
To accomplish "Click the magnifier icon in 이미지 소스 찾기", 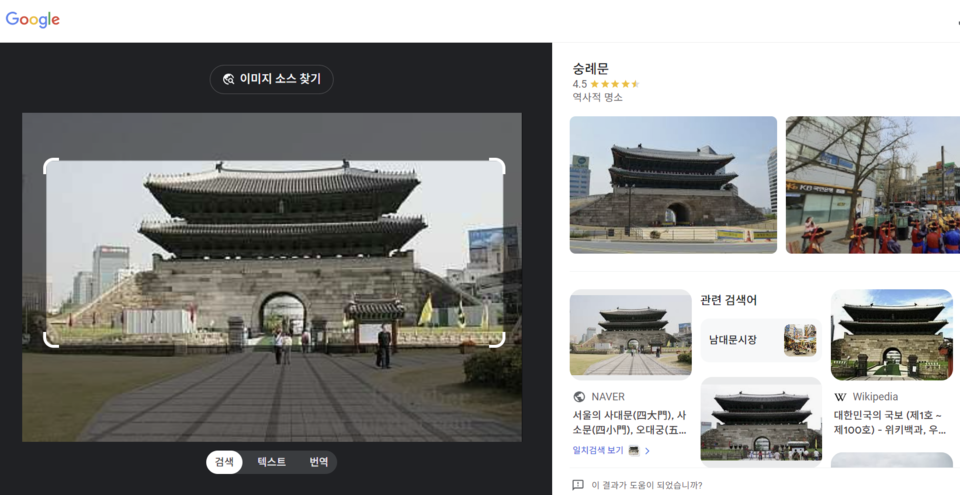I will click(x=228, y=79).
